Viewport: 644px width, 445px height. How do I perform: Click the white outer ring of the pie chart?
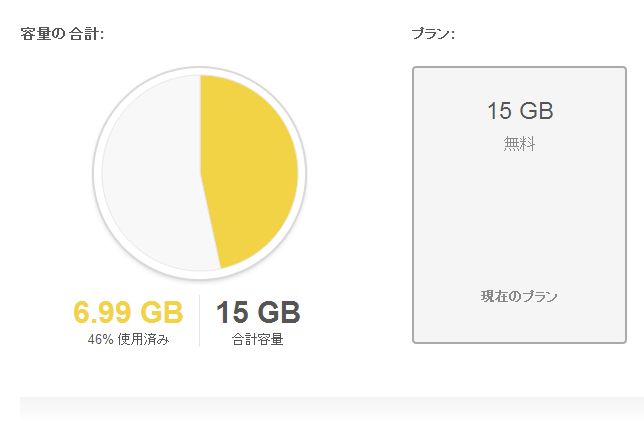pyautogui.click(x=97, y=173)
